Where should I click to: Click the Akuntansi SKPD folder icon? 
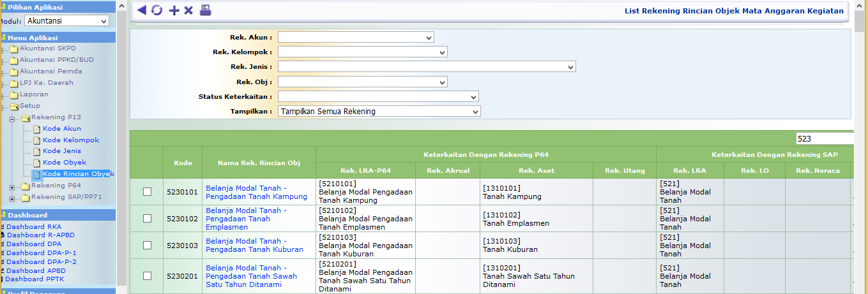15,48
